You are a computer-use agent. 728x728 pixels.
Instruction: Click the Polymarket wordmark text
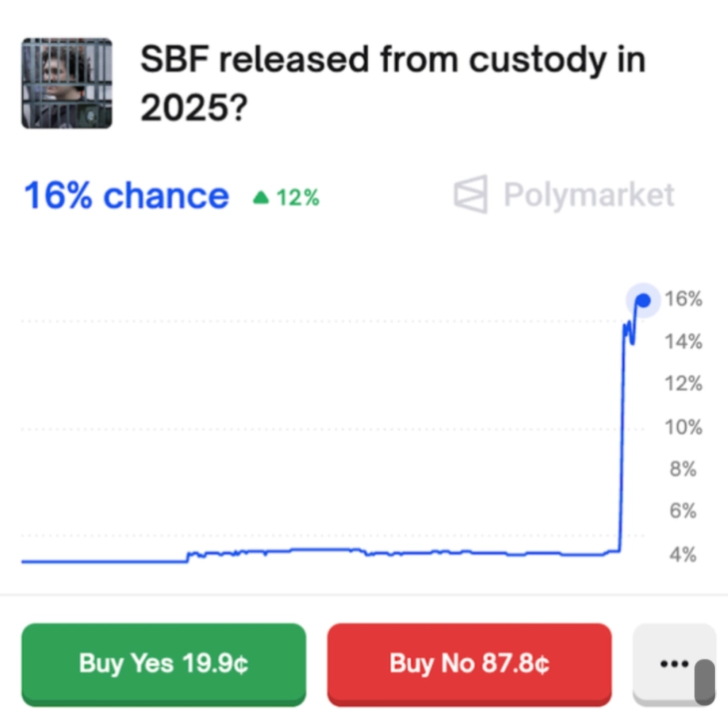tap(588, 194)
